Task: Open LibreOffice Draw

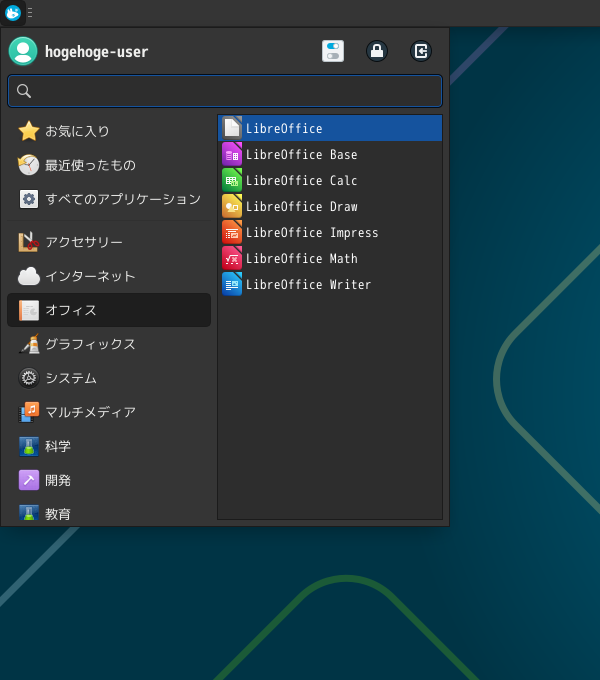Action: pyautogui.click(x=301, y=207)
